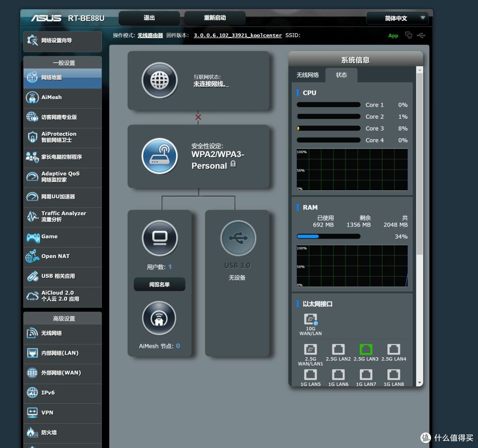Open the firmware version link

click(x=238, y=35)
